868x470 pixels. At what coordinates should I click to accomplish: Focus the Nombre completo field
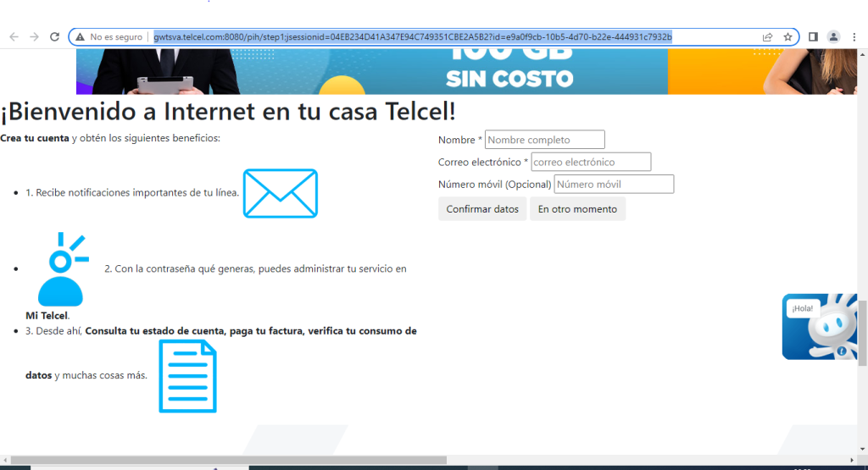tap(545, 140)
